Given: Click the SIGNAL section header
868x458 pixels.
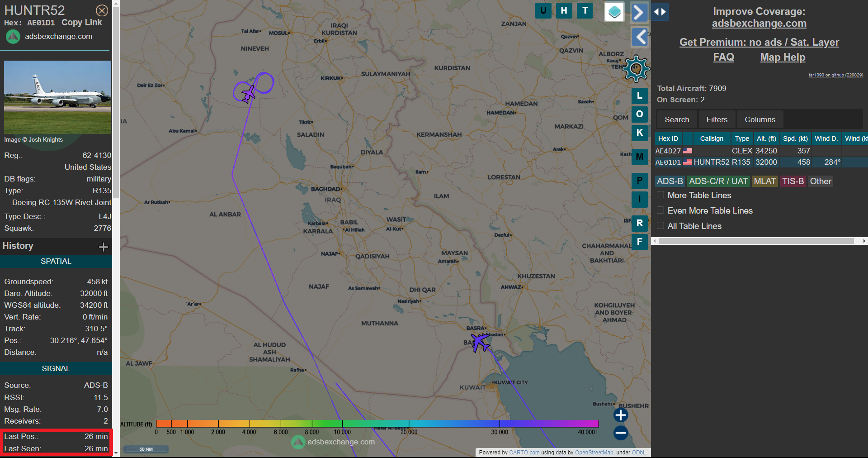Looking at the screenshot, I should (x=56, y=368).
